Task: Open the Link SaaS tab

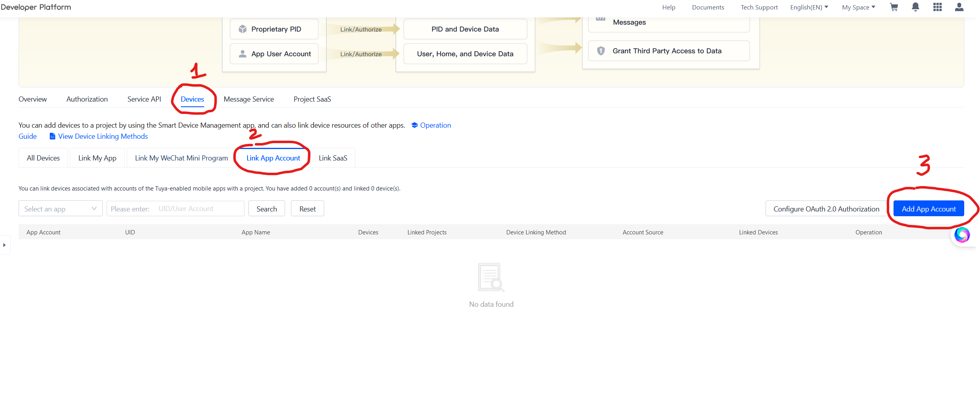Action: click(x=333, y=158)
